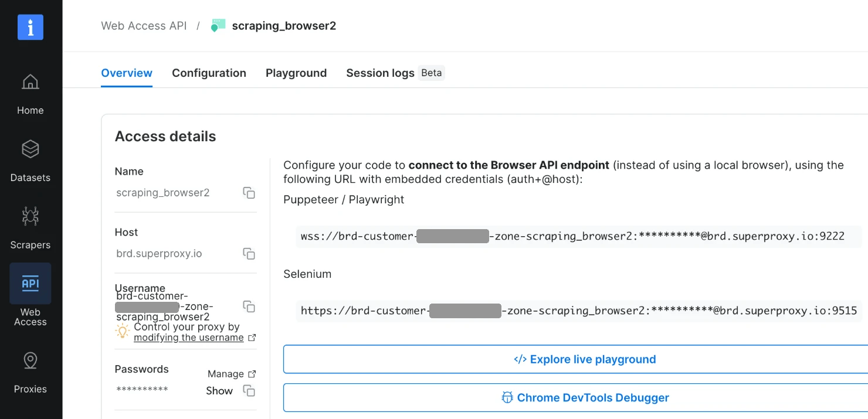Open Home from the sidebar
Screen dimensions: 868x419
[30, 94]
